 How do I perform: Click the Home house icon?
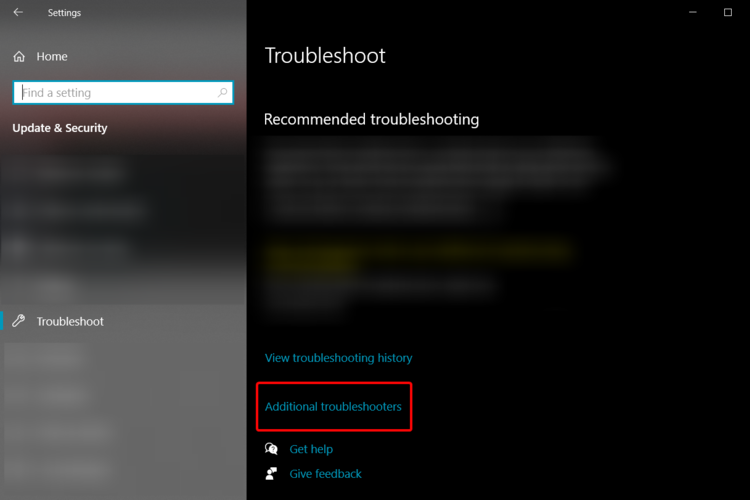(19, 56)
